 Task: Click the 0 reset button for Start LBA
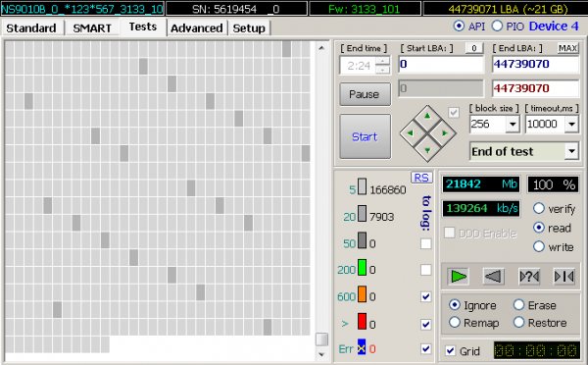[x=474, y=48]
